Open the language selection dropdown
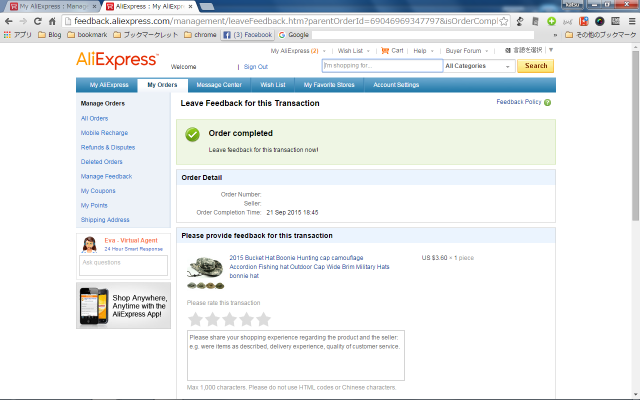The height and width of the screenshot is (400, 640). coord(529,50)
